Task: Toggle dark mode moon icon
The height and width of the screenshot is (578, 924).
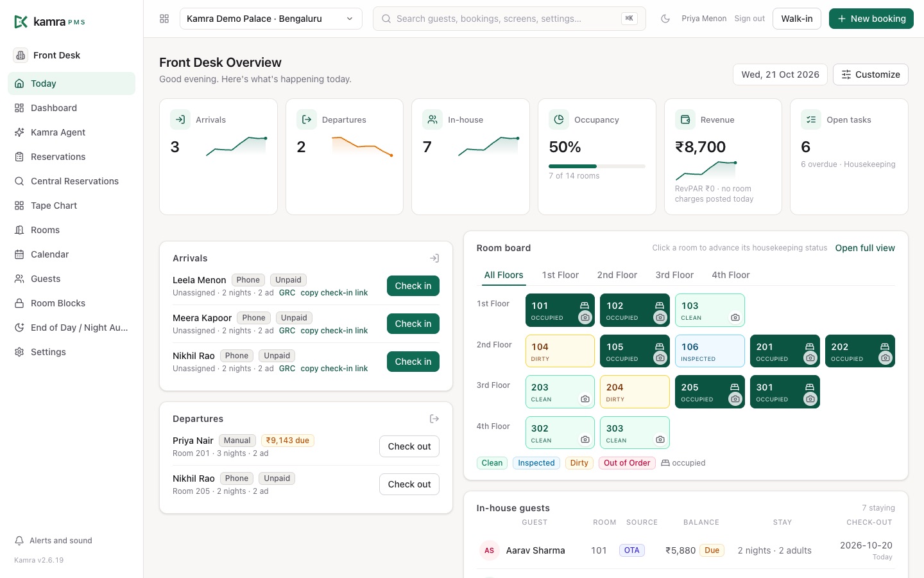Action: pos(665,19)
